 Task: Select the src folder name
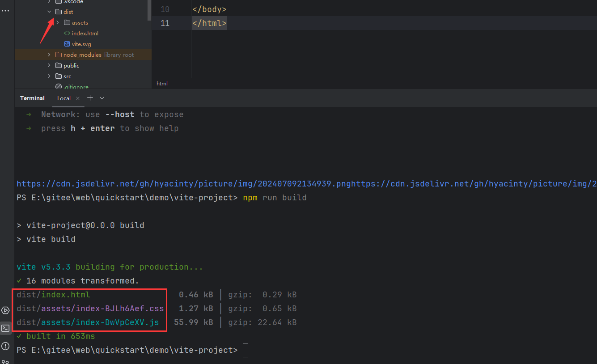tap(67, 76)
